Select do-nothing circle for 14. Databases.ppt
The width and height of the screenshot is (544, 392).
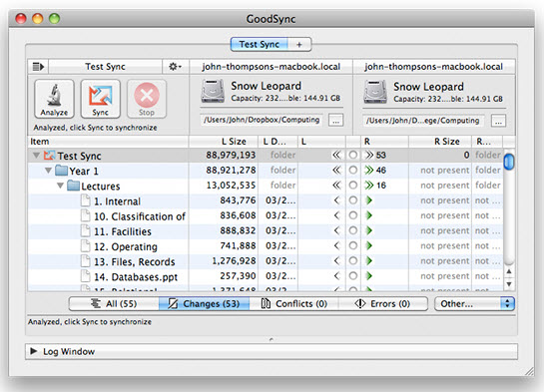pyautogui.click(x=352, y=276)
